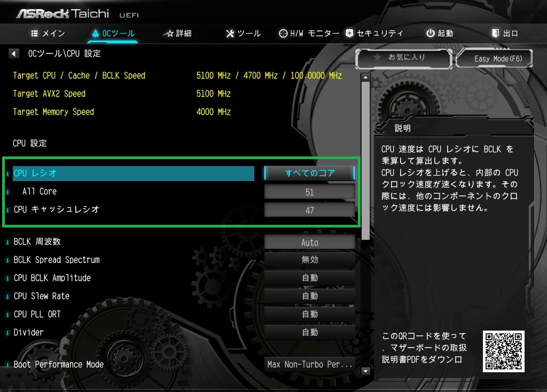Viewport: 547px width, 392px height.
Task: Click the rocket icon on OCツール tab
Action: [96, 33]
